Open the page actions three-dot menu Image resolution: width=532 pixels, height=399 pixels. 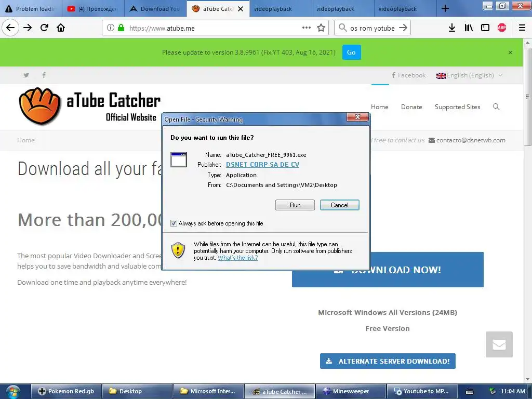coord(307,28)
